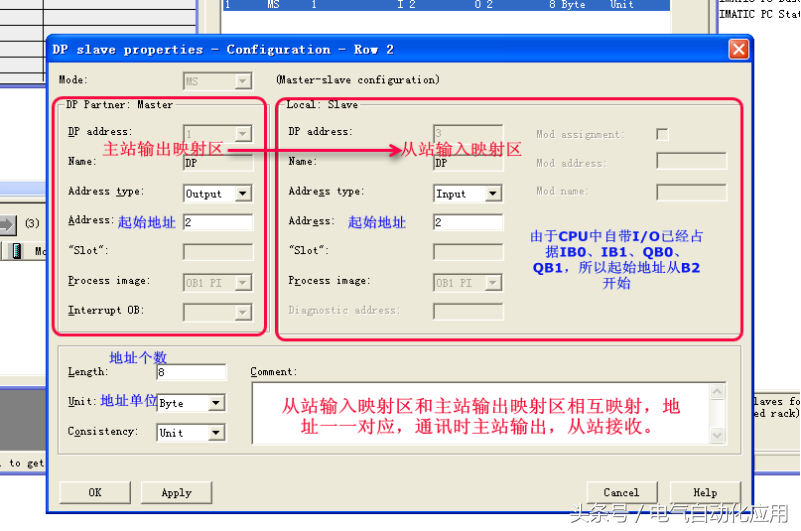Click the Cancel button

pyautogui.click(x=621, y=492)
